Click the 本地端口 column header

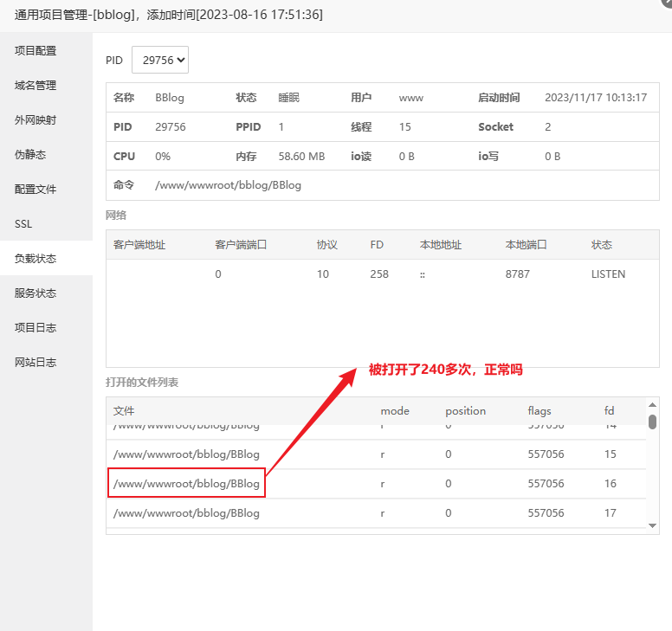[526, 245]
